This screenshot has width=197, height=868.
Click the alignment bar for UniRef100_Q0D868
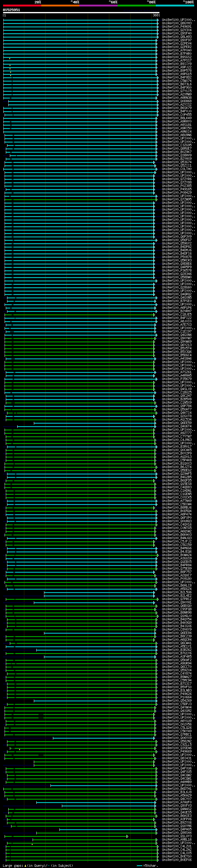83,101
